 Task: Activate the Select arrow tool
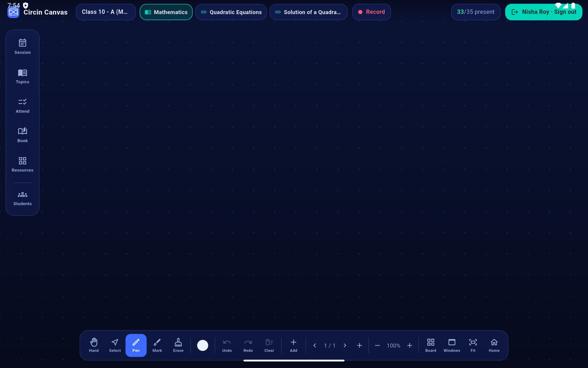pyautogui.click(x=115, y=345)
